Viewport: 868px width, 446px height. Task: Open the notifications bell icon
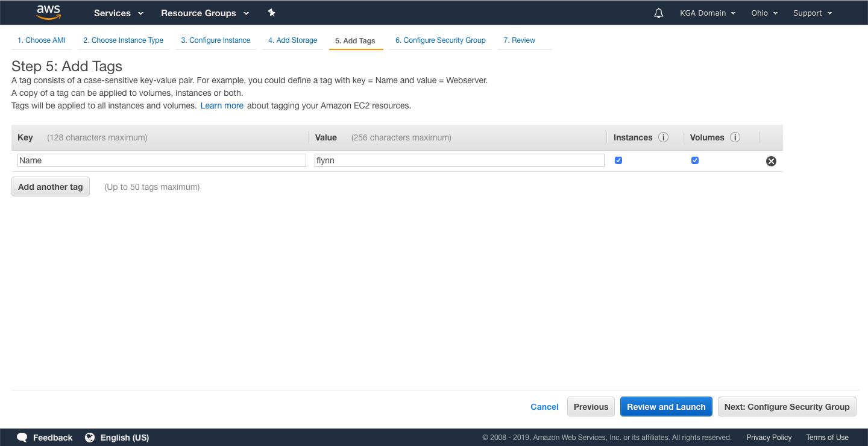(x=658, y=13)
